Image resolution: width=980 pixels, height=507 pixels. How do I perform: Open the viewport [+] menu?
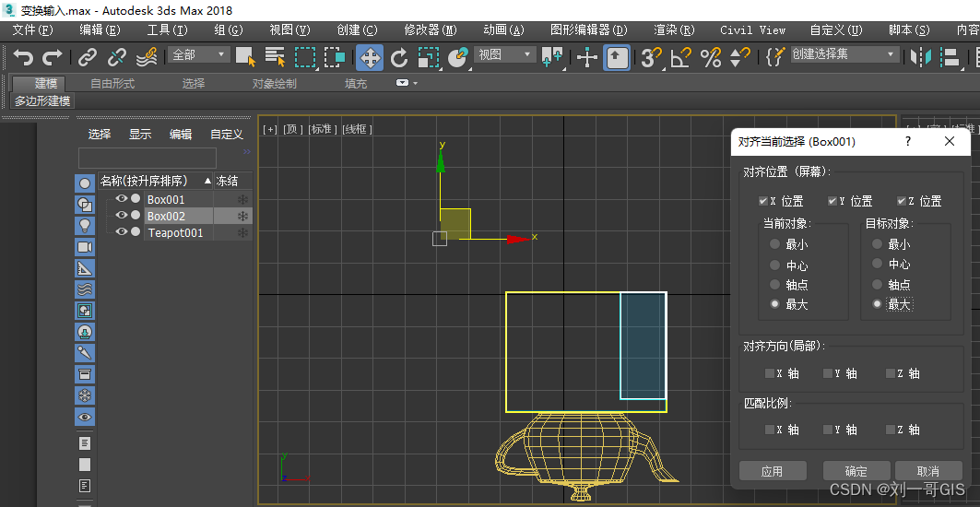[270, 129]
